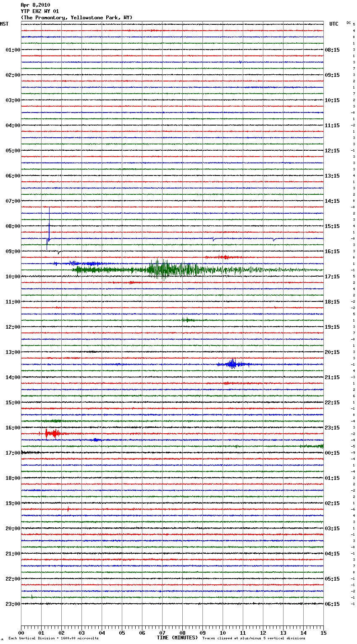The height and width of the screenshot is (644, 357).
Task: Click the 16:15 UTC time label
Action: pos(332,251)
